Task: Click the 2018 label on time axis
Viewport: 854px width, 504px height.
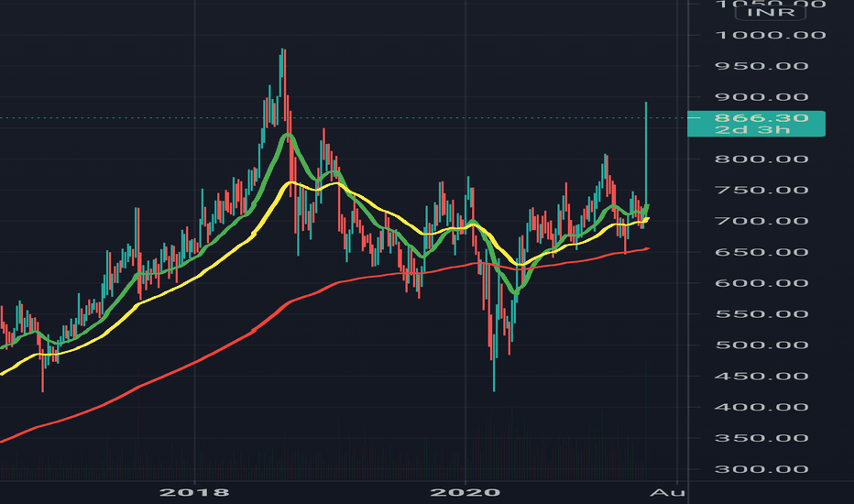Action: [x=194, y=493]
